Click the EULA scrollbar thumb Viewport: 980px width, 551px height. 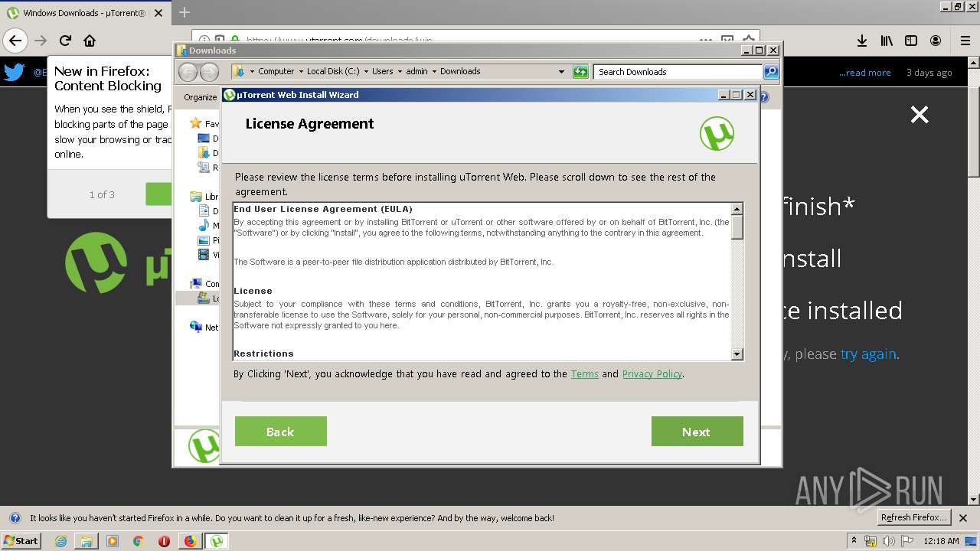(x=737, y=227)
